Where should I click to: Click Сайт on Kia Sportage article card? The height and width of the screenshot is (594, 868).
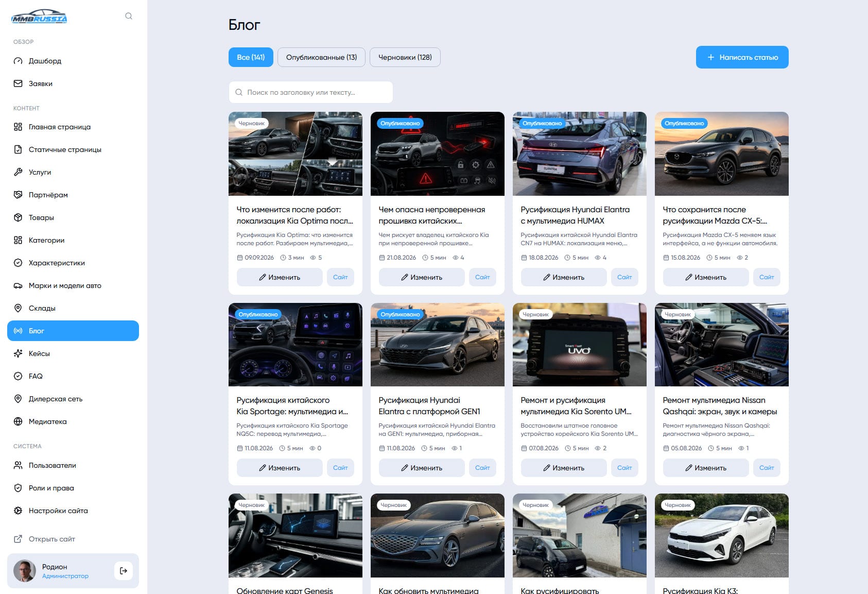click(x=340, y=468)
